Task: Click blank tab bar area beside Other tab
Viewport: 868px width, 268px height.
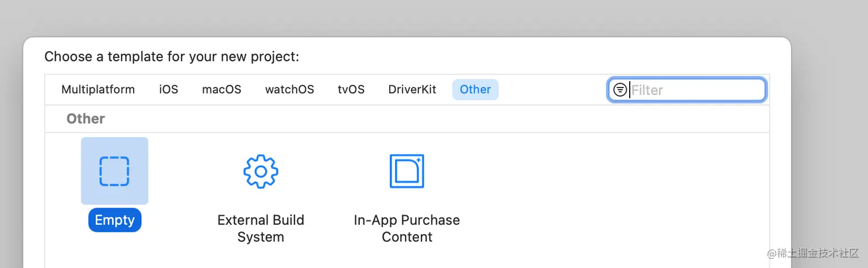Action: click(551, 90)
